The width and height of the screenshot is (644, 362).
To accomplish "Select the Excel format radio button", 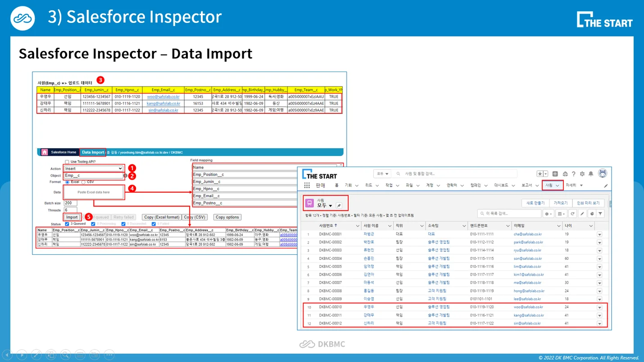I will (x=67, y=182).
